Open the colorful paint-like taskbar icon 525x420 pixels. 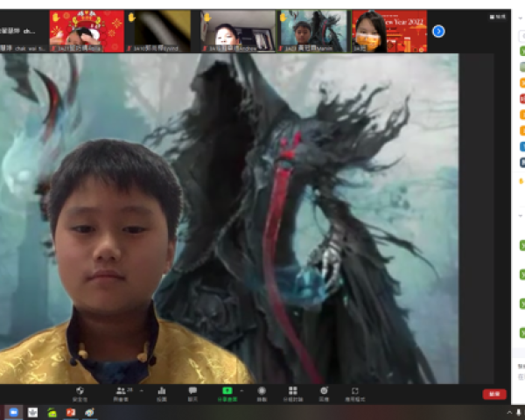point(89,412)
